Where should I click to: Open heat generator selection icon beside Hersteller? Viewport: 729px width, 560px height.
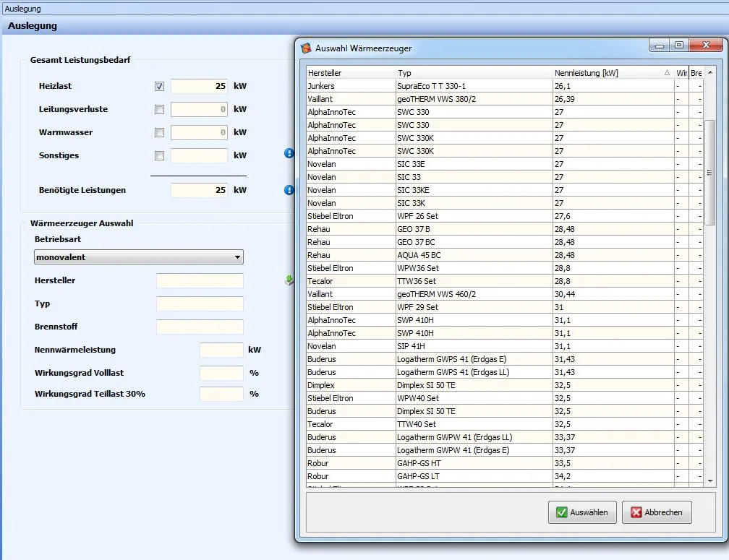click(x=289, y=280)
